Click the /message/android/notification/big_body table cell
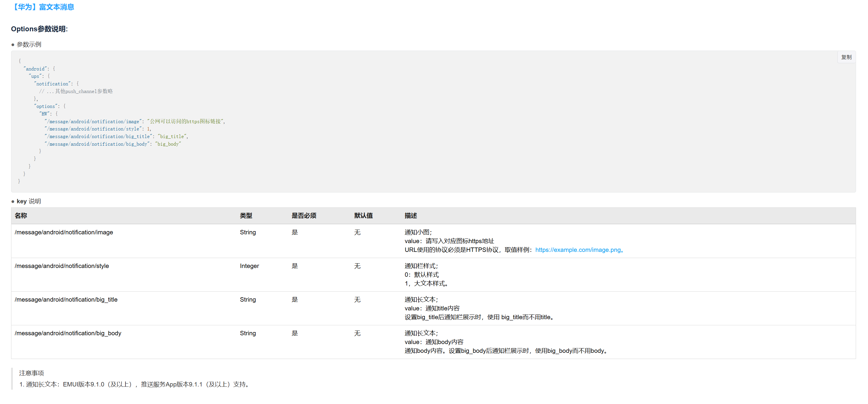 point(68,333)
